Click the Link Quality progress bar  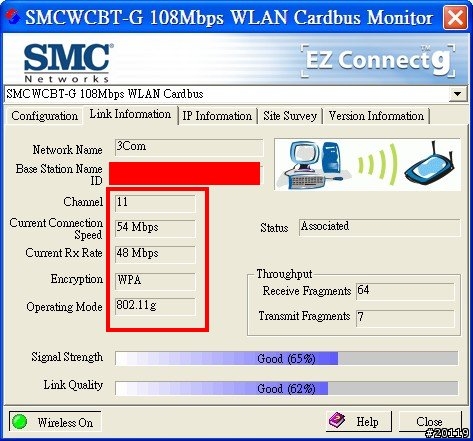click(x=286, y=388)
